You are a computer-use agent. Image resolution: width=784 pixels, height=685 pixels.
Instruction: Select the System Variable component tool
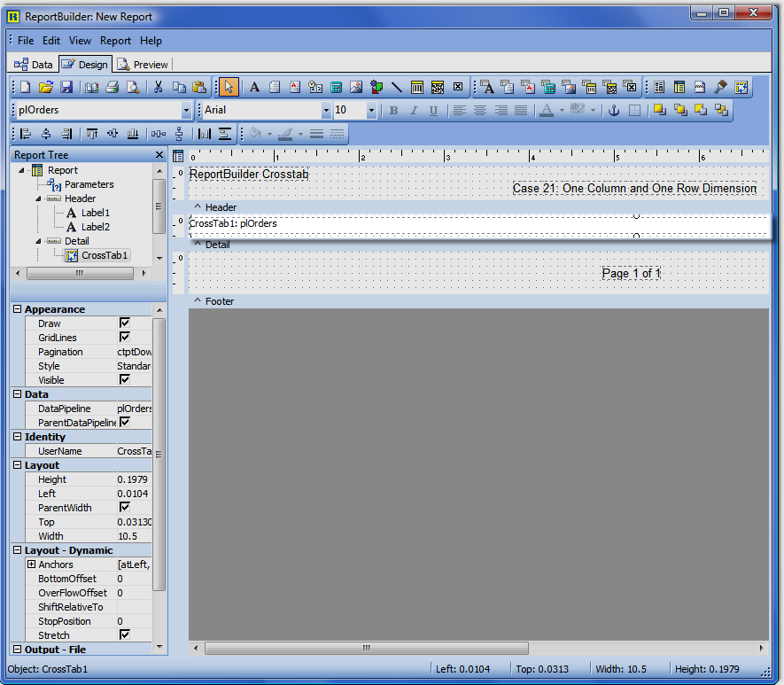click(x=295, y=88)
